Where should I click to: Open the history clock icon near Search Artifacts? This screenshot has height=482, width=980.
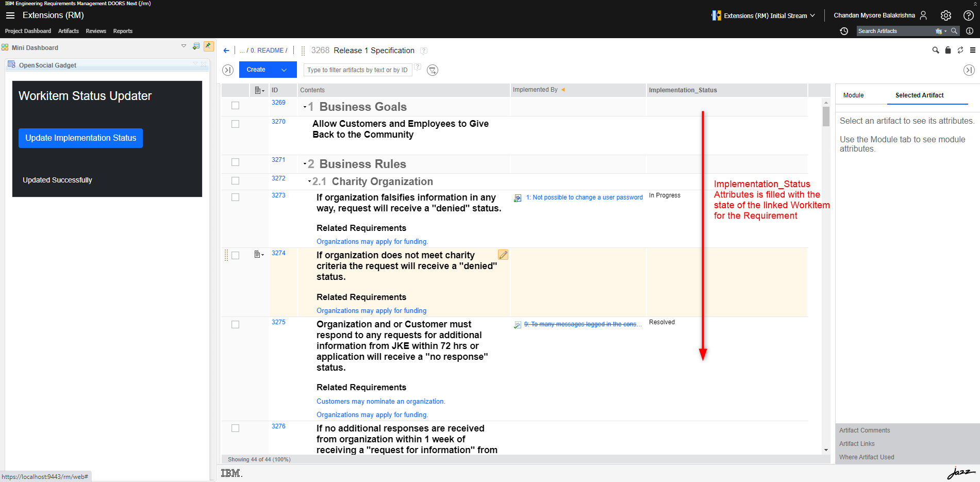pos(844,31)
